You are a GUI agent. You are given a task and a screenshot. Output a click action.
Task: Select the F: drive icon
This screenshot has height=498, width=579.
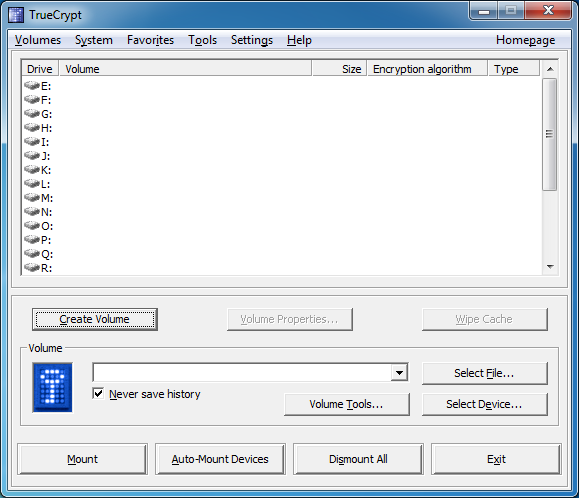(32, 100)
